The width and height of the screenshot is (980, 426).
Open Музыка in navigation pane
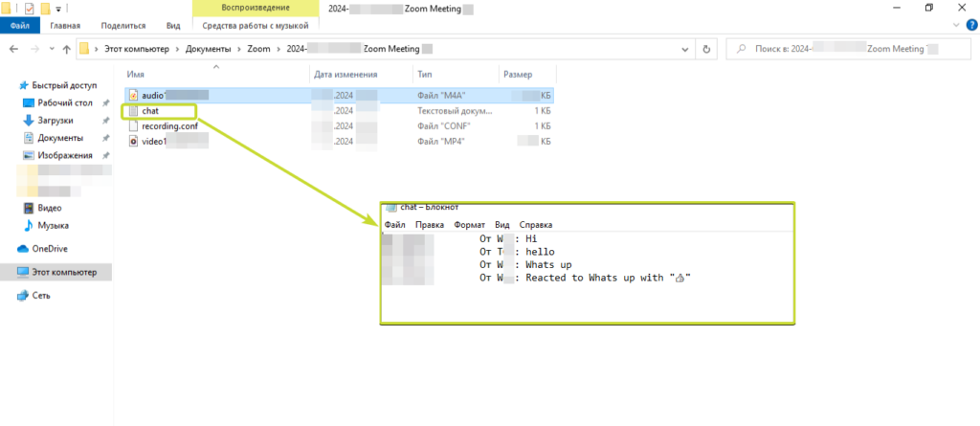(x=54, y=225)
